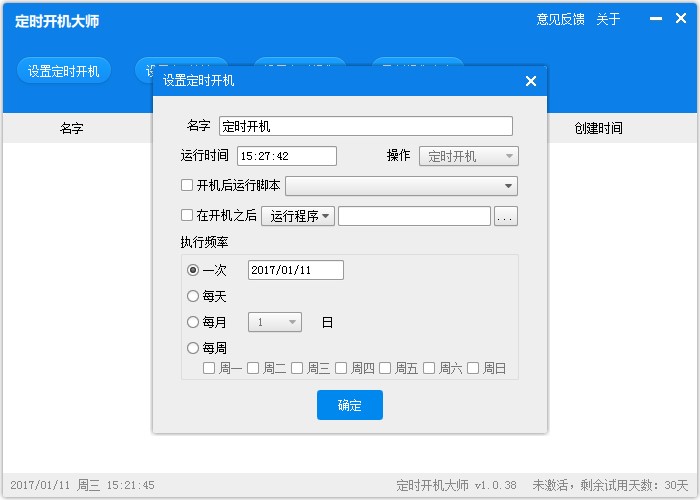
Task: Select the 每天 radio button
Action: coord(193,296)
